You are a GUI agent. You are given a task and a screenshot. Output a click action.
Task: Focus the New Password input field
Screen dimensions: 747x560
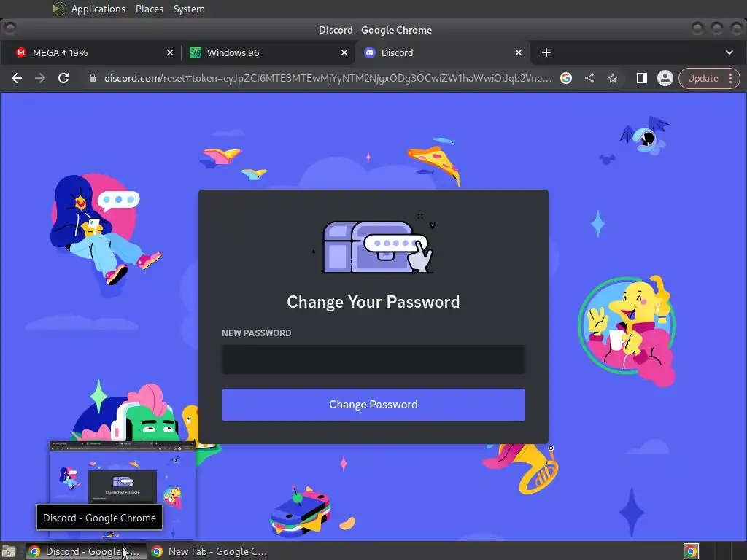373,359
